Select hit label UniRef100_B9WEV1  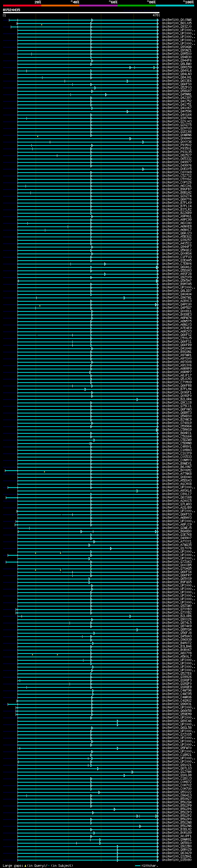coord(177,464)
